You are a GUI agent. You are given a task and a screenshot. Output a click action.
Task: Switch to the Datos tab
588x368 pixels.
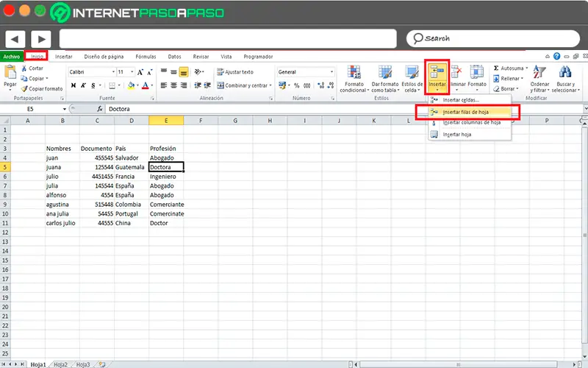coord(174,57)
